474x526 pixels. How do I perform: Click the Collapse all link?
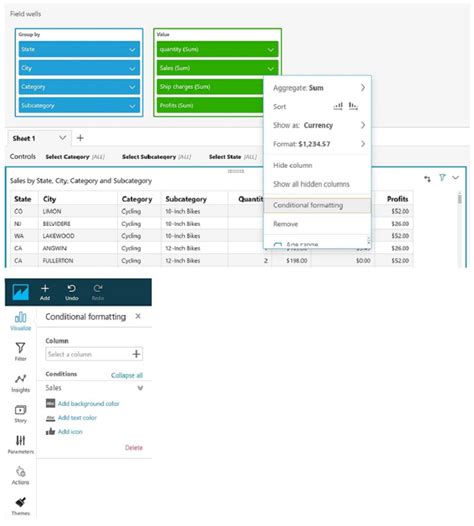point(127,375)
